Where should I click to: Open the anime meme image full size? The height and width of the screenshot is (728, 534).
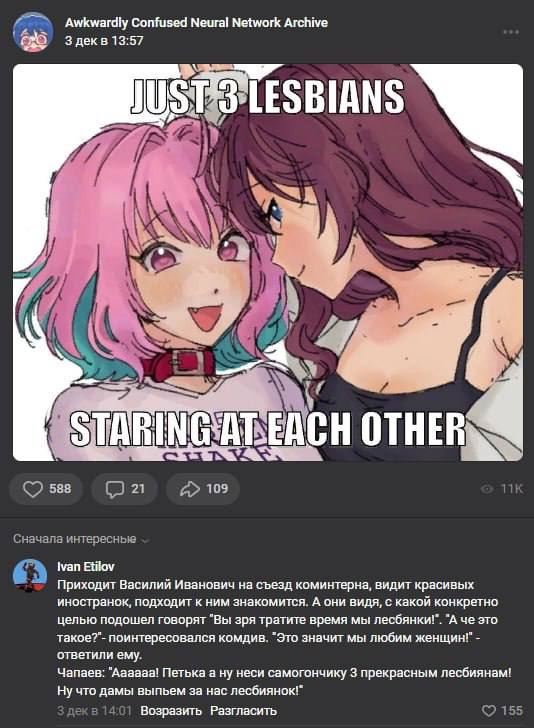[267, 262]
